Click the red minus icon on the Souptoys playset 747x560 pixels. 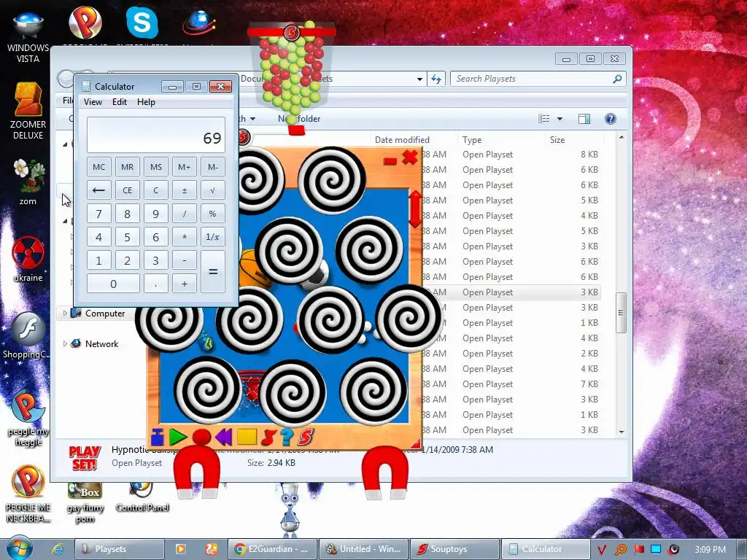390,161
